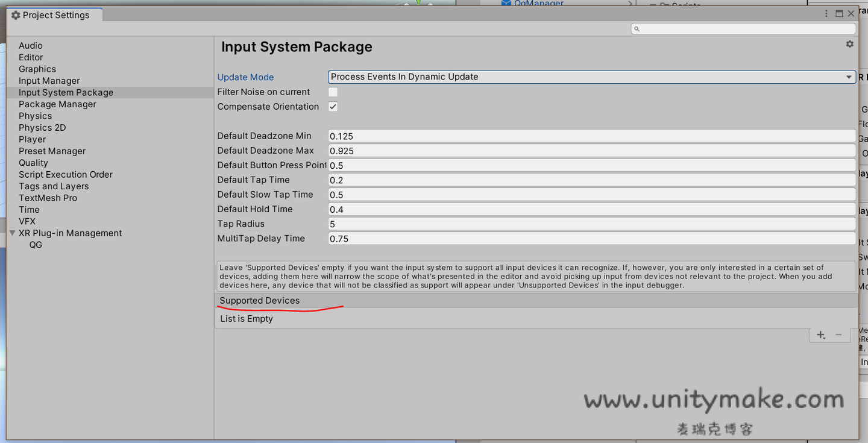Click inside the search bar
The height and width of the screenshot is (443, 868).
[723, 28]
